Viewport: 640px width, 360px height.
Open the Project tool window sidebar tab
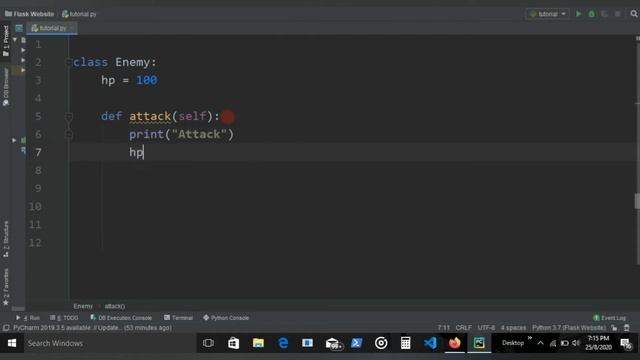point(6,40)
